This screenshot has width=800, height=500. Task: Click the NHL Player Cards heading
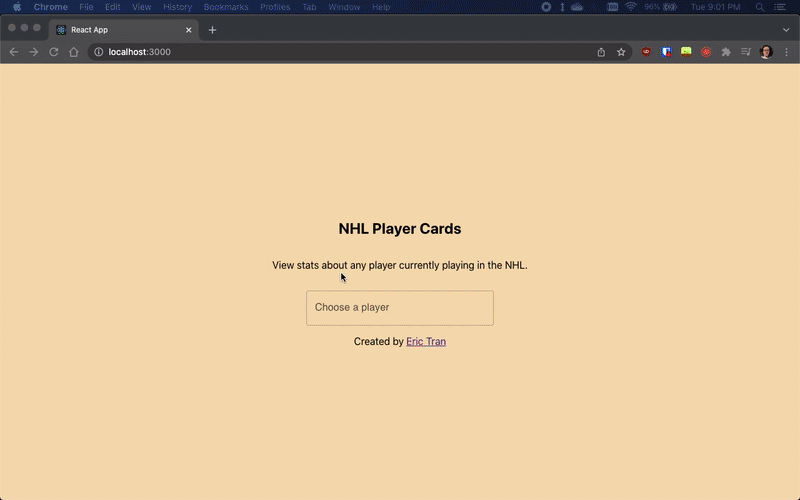click(399, 229)
